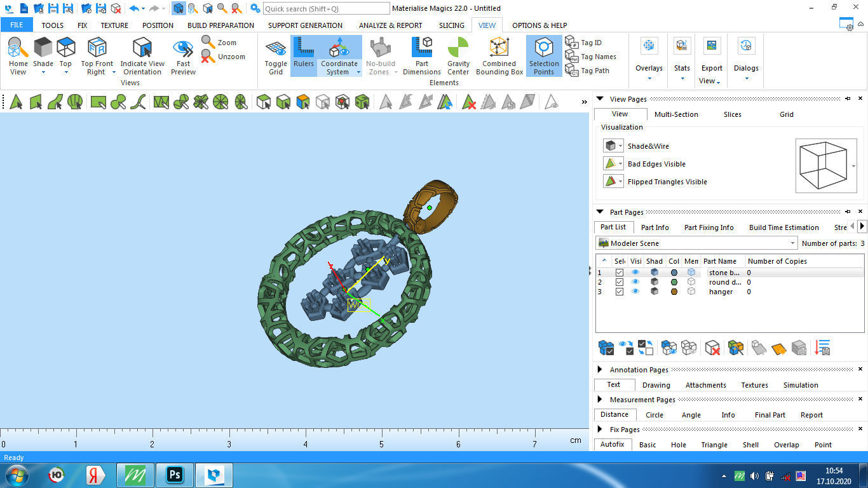Click the Home View icon

pos(18,48)
